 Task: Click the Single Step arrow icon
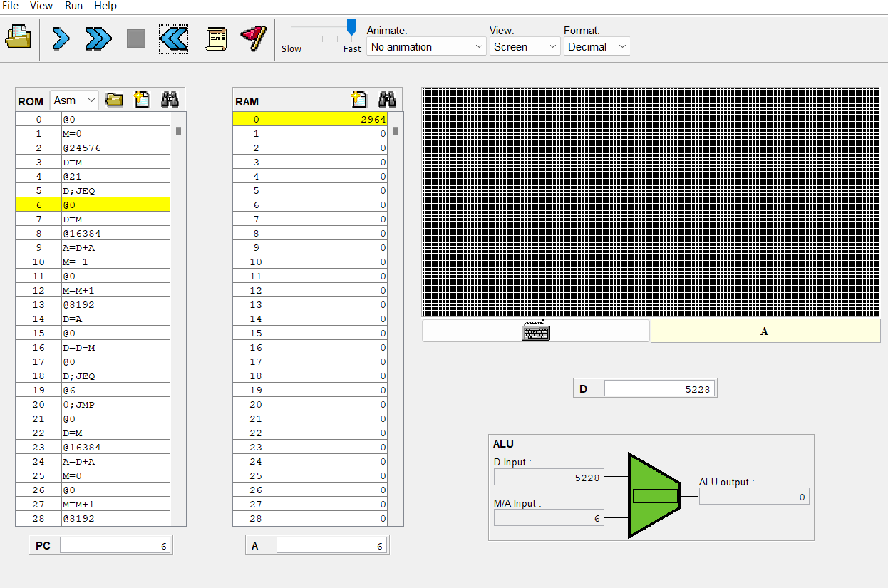pos(61,38)
